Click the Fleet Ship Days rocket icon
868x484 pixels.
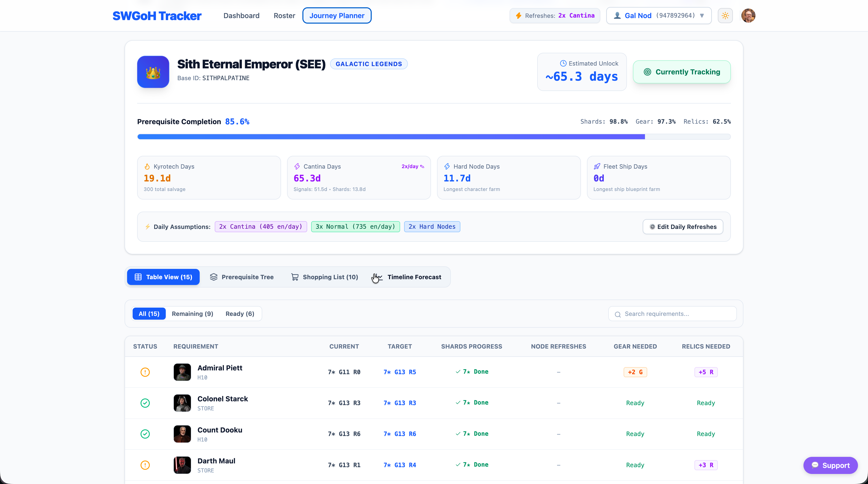(597, 167)
